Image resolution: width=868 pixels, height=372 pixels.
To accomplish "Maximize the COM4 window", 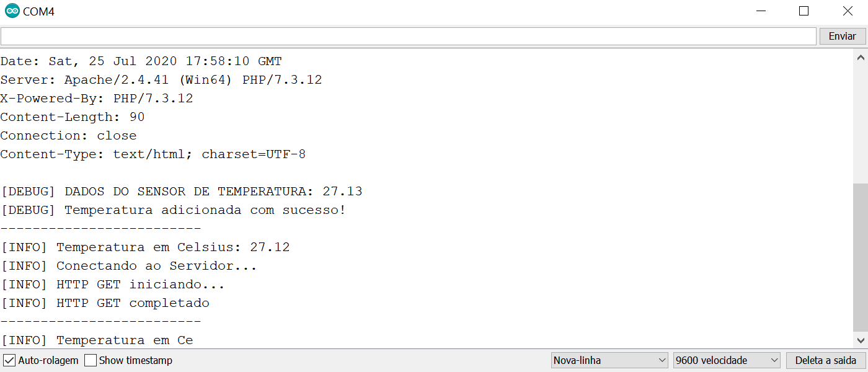I will pyautogui.click(x=804, y=11).
